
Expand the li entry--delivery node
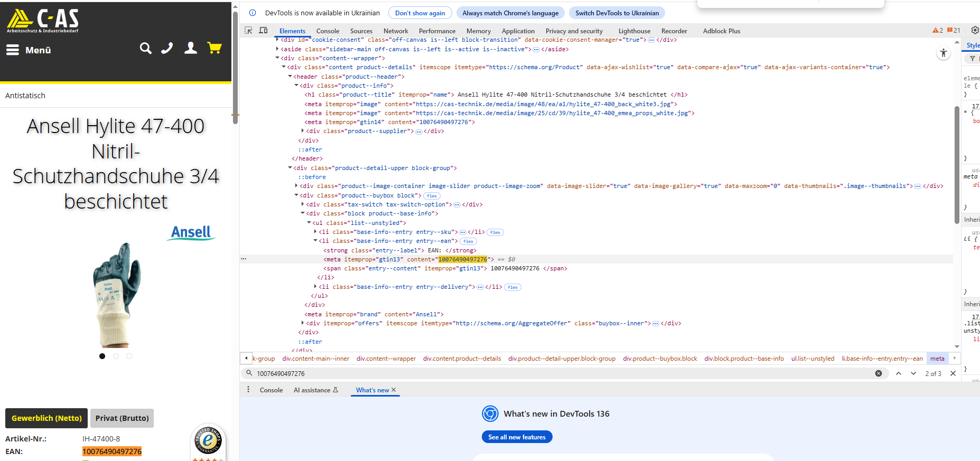315,287
